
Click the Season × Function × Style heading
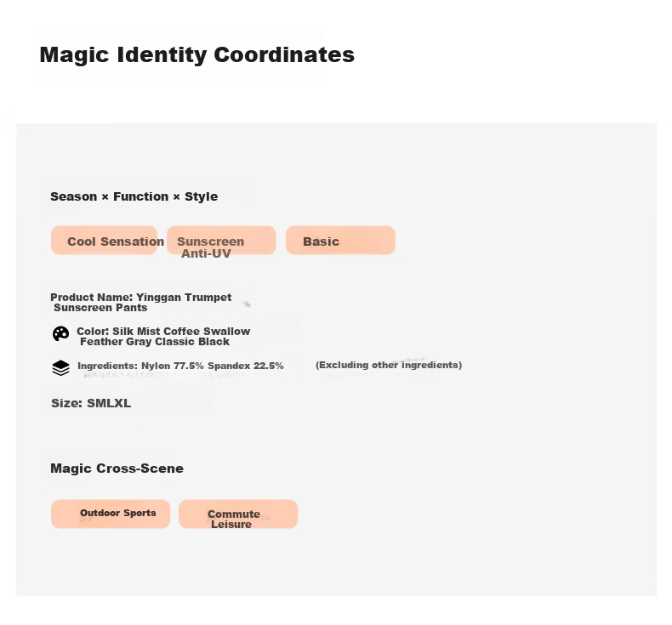tap(134, 196)
